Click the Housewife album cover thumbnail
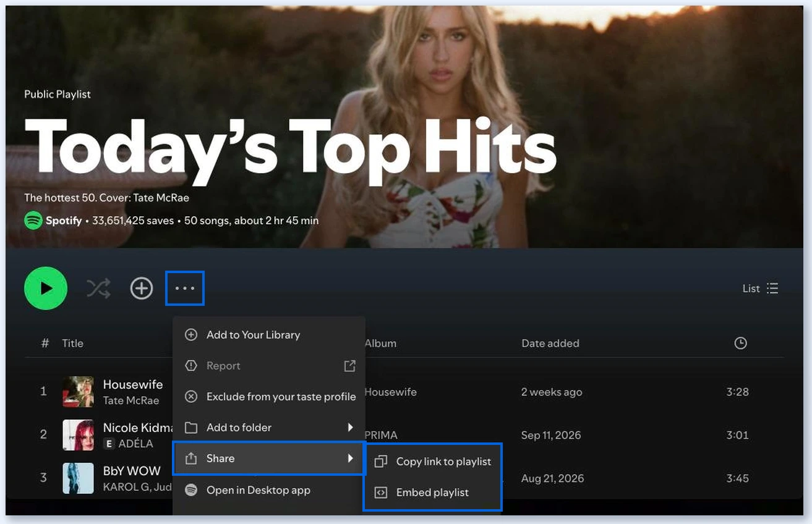 point(79,392)
